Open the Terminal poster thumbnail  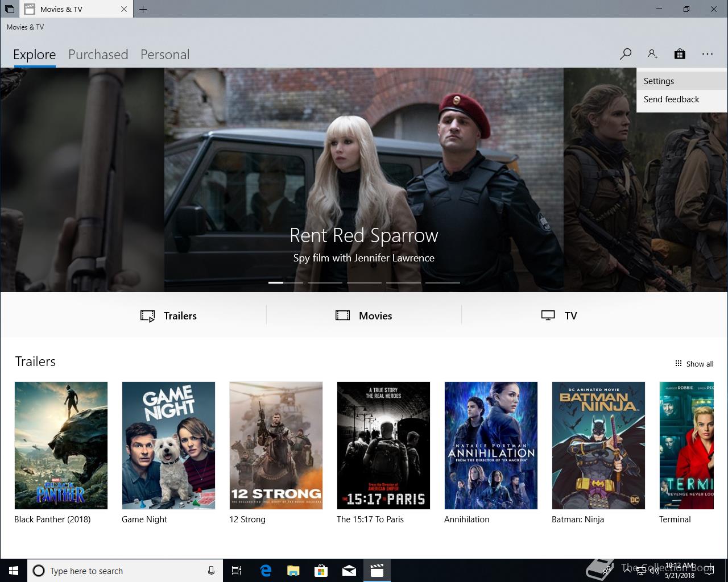686,446
